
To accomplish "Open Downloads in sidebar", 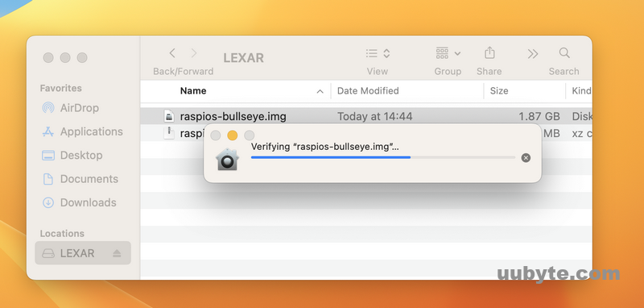I will 79,202.
